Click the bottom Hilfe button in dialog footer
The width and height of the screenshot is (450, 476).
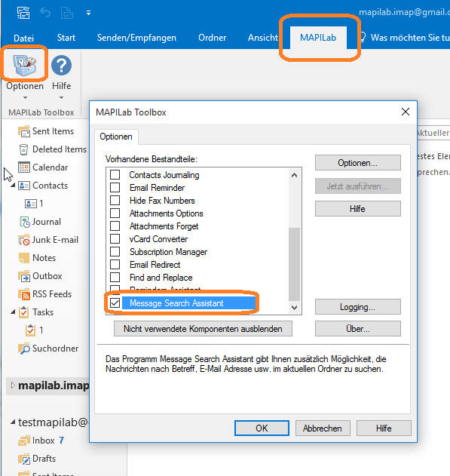(x=384, y=428)
